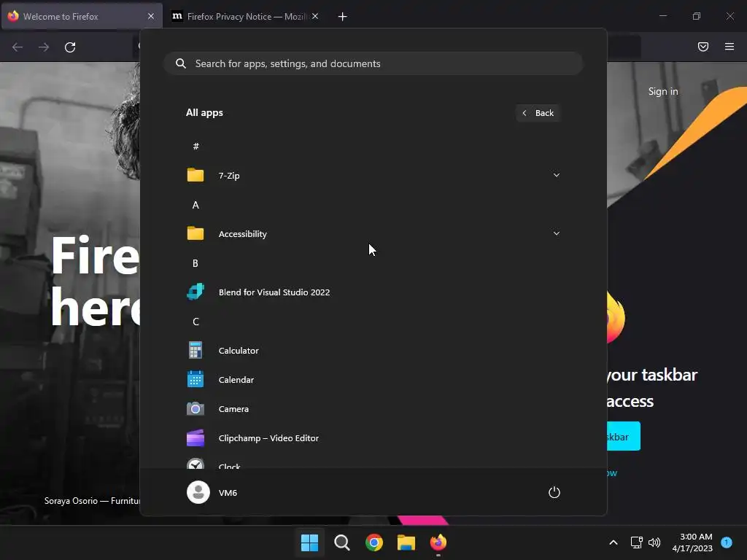Viewport: 747px width, 560px height.
Task: Open the notification badge icon
Action: pos(727,542)
